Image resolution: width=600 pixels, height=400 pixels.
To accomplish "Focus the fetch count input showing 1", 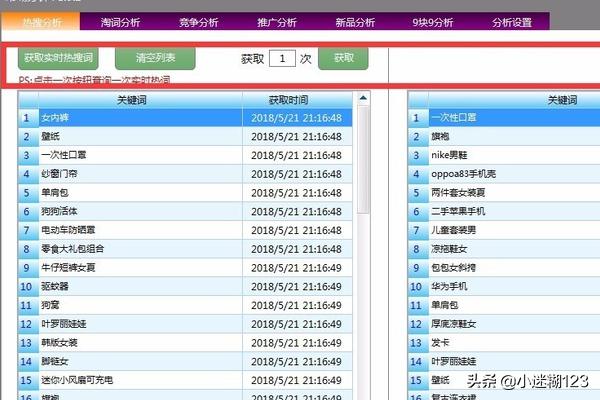I will (x=282, y=59).
